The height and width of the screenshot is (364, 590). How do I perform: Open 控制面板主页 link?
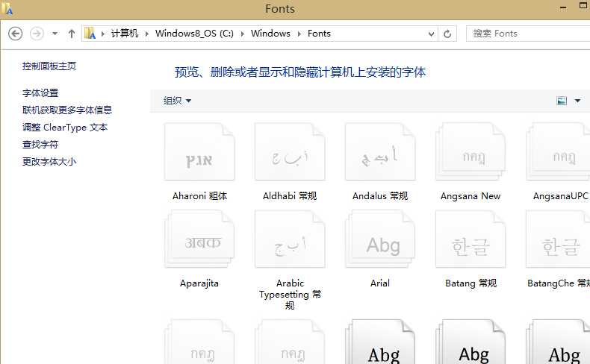pos(49,66)
